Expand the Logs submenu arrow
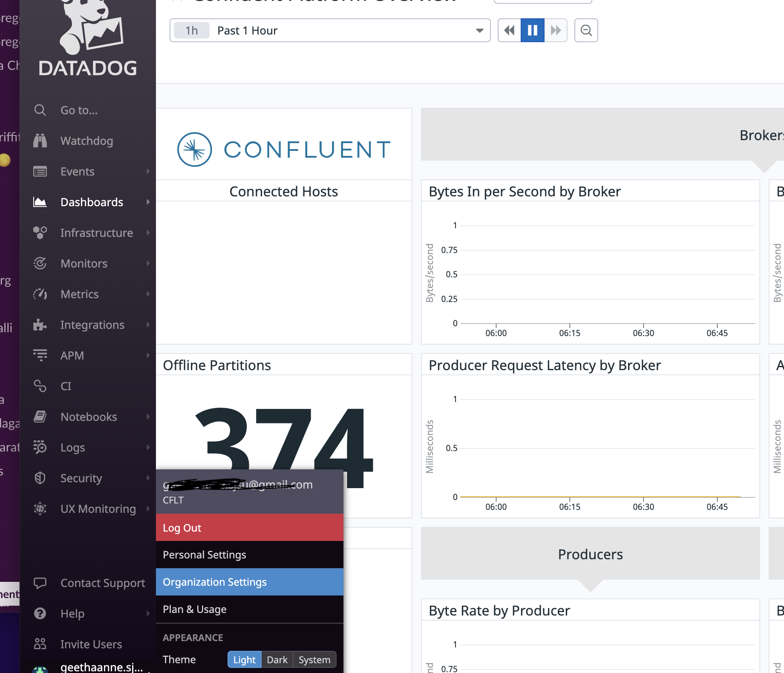This screenshot has width=784, height=673. [148, 447]
